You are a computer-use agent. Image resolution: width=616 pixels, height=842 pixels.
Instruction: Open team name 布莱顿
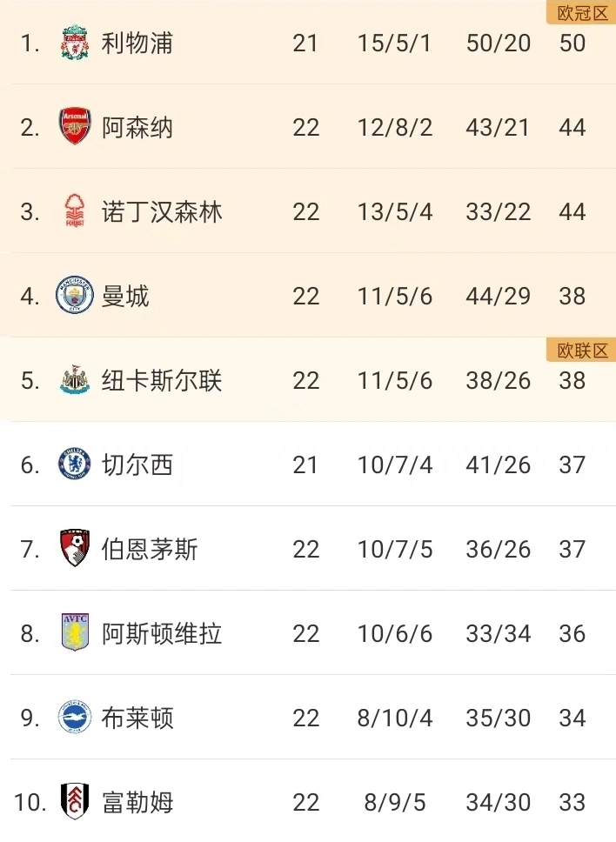[x=137, y=718]
